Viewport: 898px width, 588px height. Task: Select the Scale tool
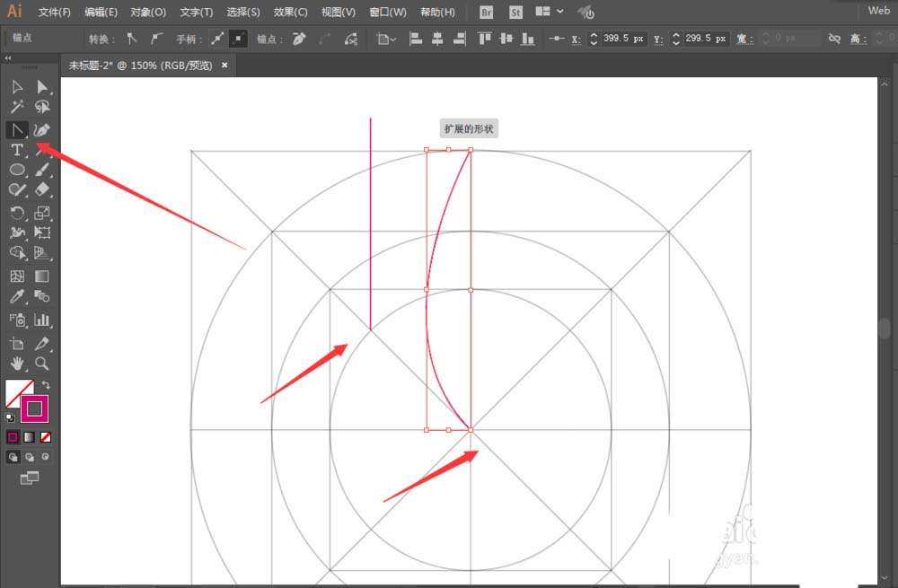tap(42, 213)
